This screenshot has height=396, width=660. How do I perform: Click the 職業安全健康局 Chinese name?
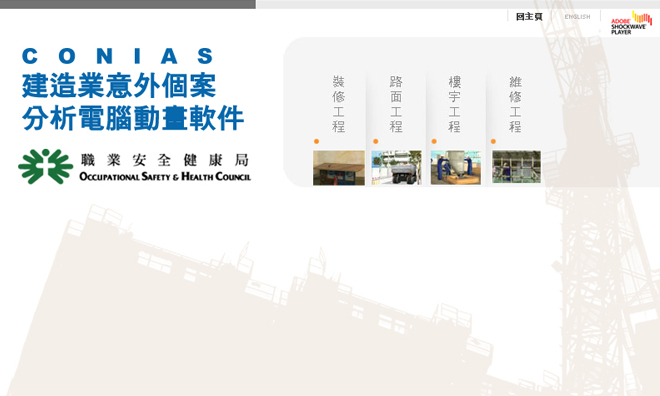165,160
